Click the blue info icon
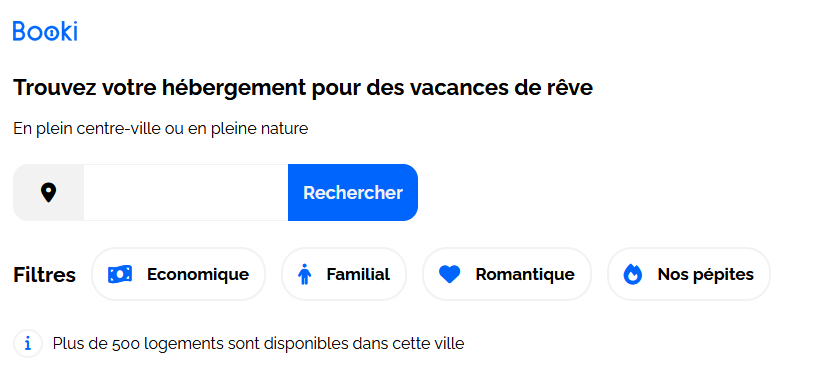This screenshot has height=379, width=819. (x=28, y=344)
